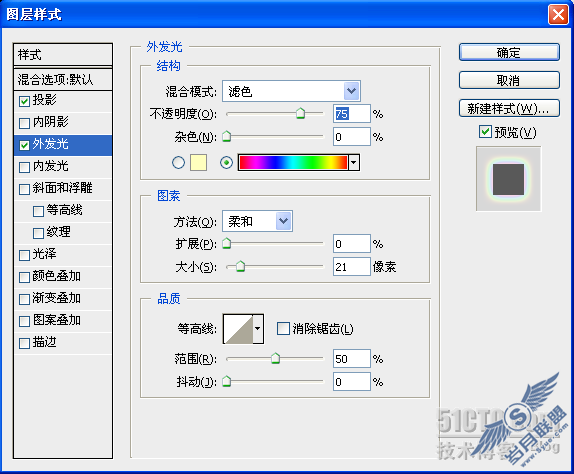Viewport: 574px width, 474px height.
Task: Click the 扩展 spread value field
Action: pos(352,244)
